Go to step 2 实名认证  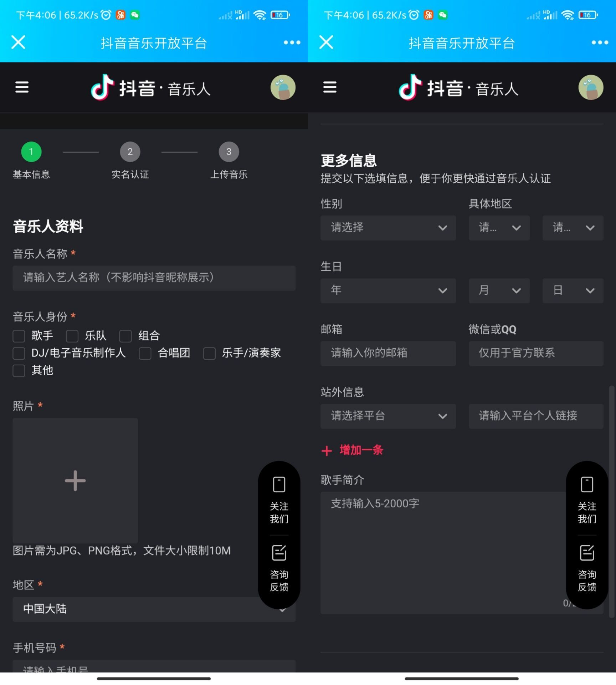[x=130, y=152]
